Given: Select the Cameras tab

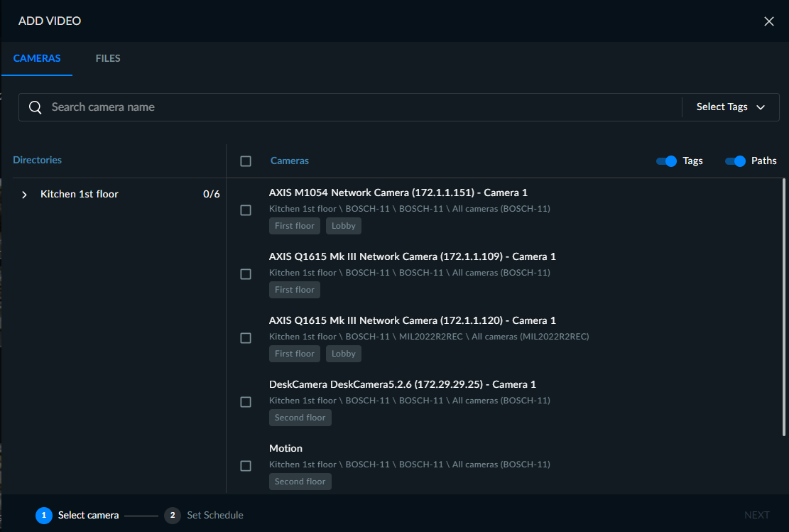Looking at the screenshot, I should (37, 58).
